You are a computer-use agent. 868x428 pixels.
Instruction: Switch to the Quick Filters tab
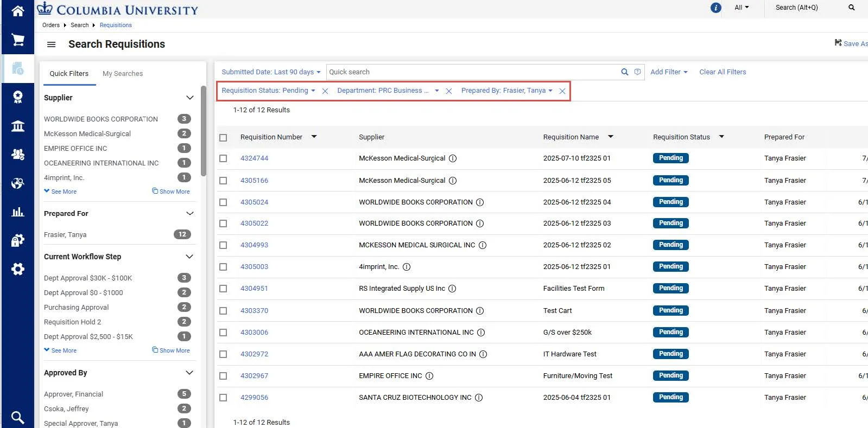click(69, 74)
